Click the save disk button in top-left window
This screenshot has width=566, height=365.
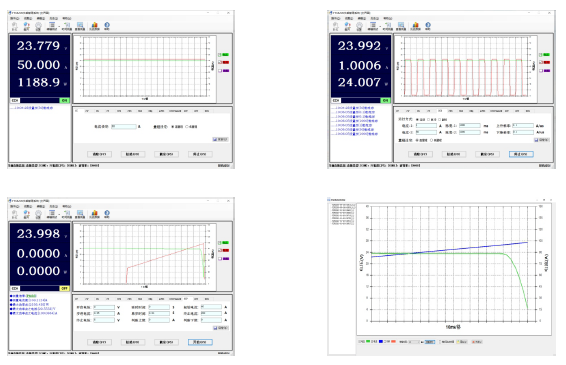click(x=220, y=139)
